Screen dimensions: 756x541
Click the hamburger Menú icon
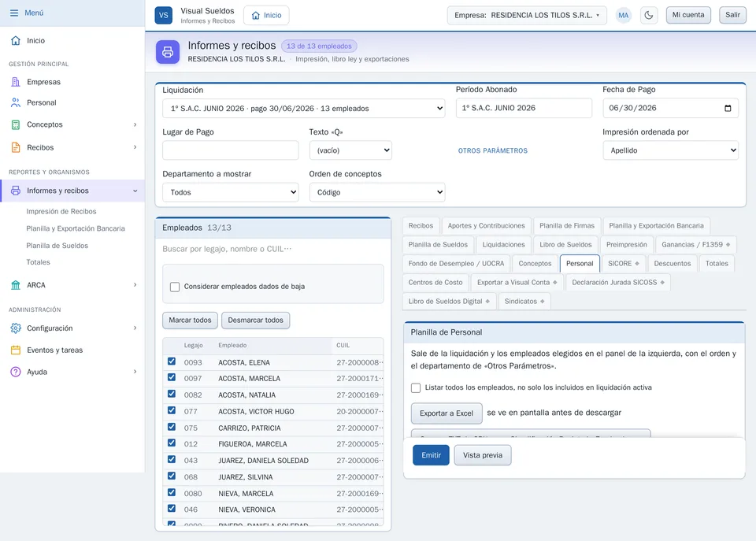14,13
